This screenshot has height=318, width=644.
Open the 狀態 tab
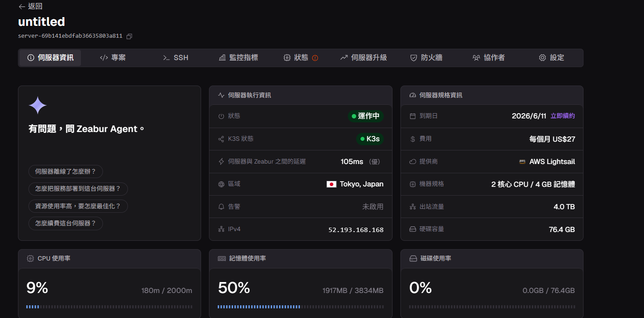point(301,58)
